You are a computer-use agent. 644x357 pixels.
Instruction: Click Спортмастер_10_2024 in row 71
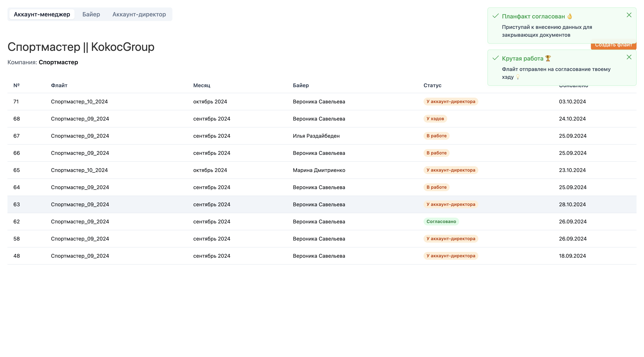tap(79, 102)
